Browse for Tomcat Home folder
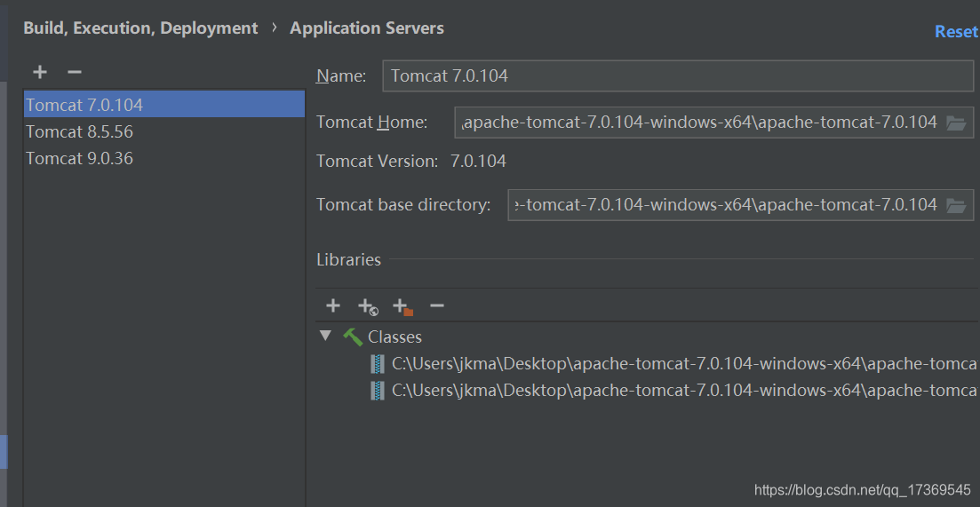Screen dimensions: 980x507 click(956, 123)
